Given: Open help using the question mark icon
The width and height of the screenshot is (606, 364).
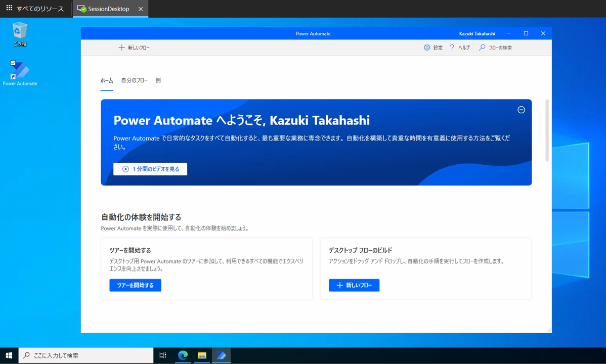Looking at the screenshot, I should [x=452, y=47].
